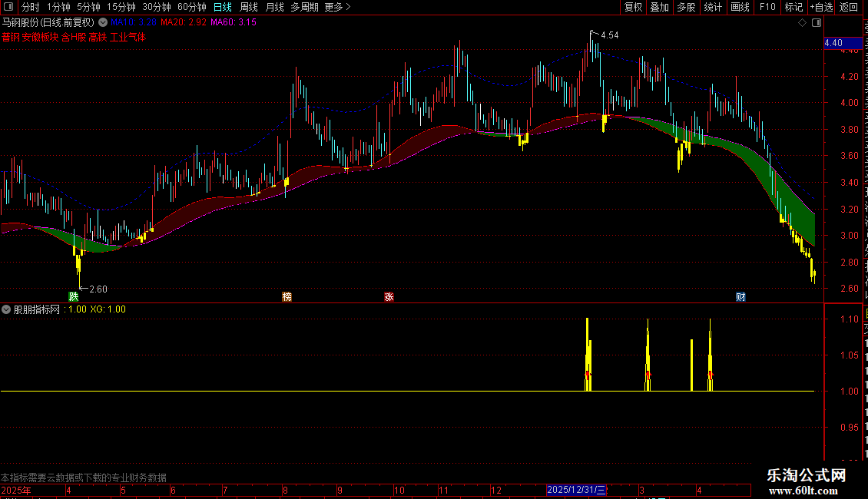The image size is (868, 499).
Task: Click the 复权 adjustment button
Action: 633,7
